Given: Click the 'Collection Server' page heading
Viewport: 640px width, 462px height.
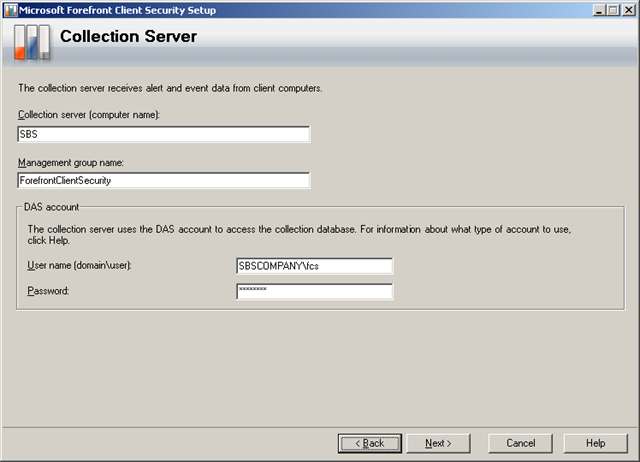Looking at the screenshot, I should tap(129, 36).
